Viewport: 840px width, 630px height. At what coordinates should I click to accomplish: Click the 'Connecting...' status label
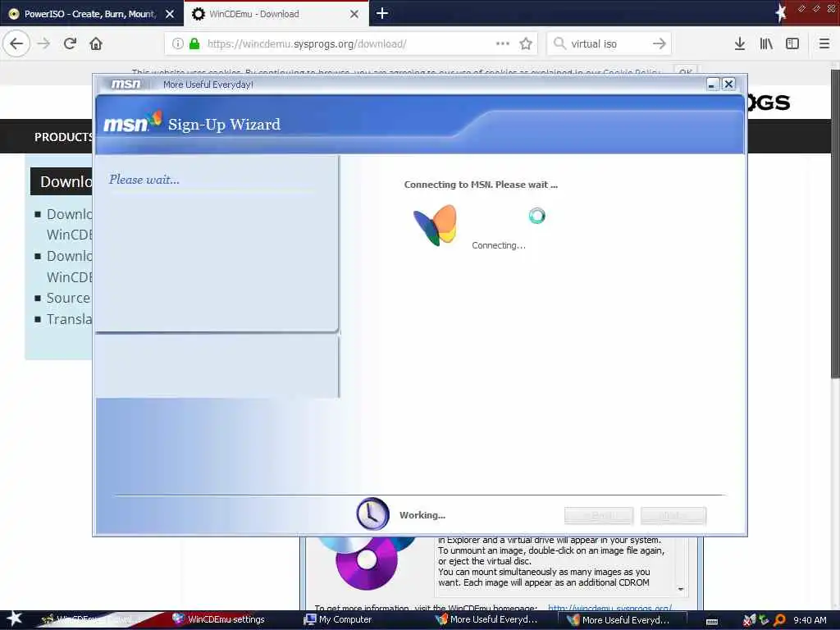[499, 245]
